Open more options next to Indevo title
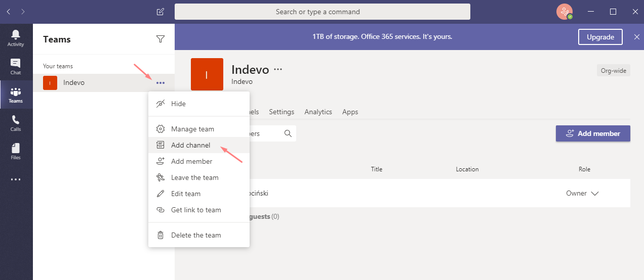The height and width of the screenshot is (280, 644). click(x=278, y=69)
